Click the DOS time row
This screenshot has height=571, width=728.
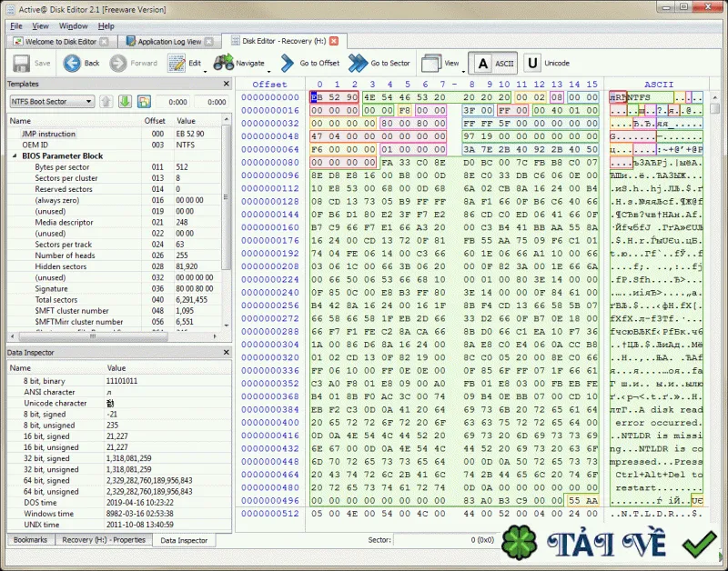[x=119, y=502]
